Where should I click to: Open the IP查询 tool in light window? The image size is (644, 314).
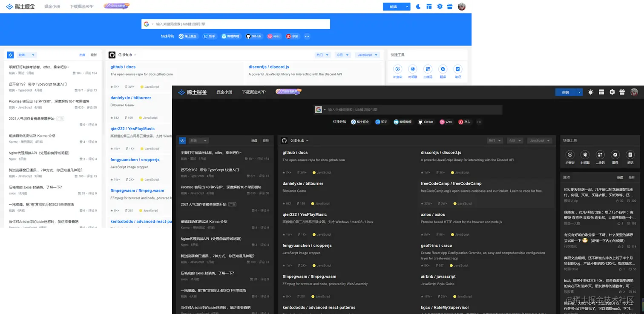[x=397, y=71]
